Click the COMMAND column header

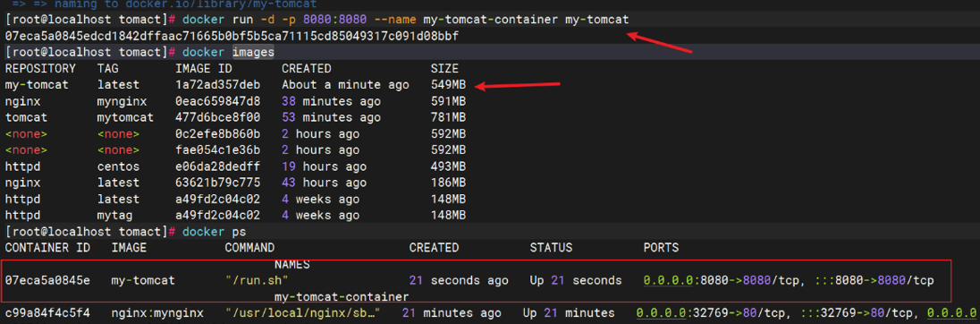click(249, 248)
